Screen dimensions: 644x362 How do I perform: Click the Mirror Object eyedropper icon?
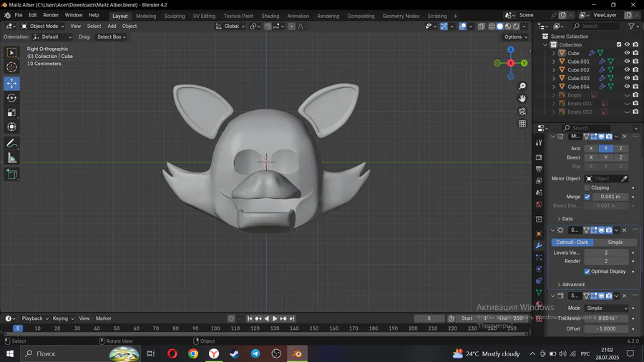(x=624, y=179)
